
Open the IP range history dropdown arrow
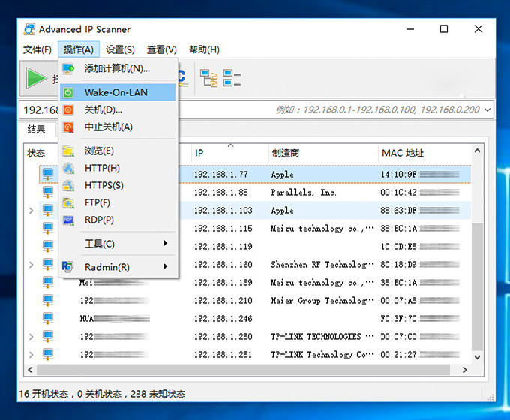point(487,109)
